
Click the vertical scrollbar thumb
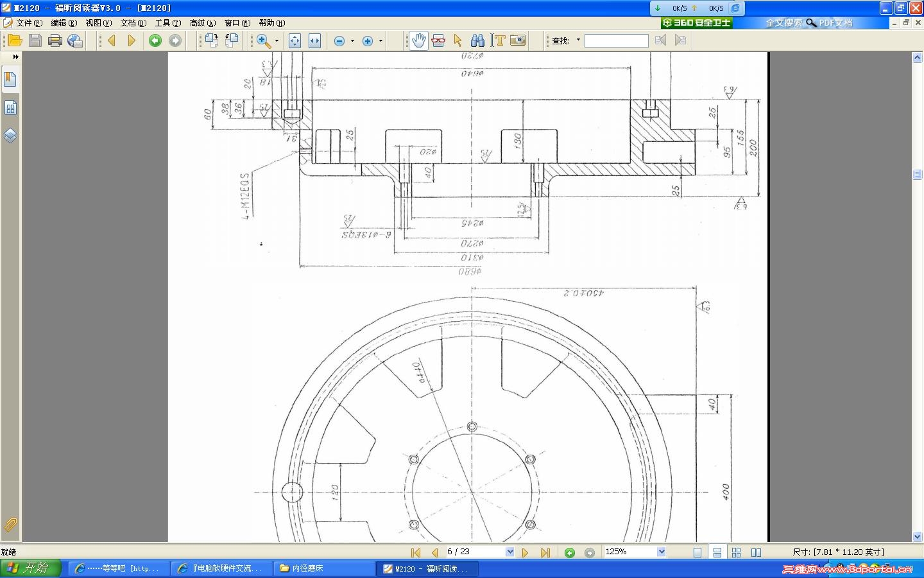point(917,175)
